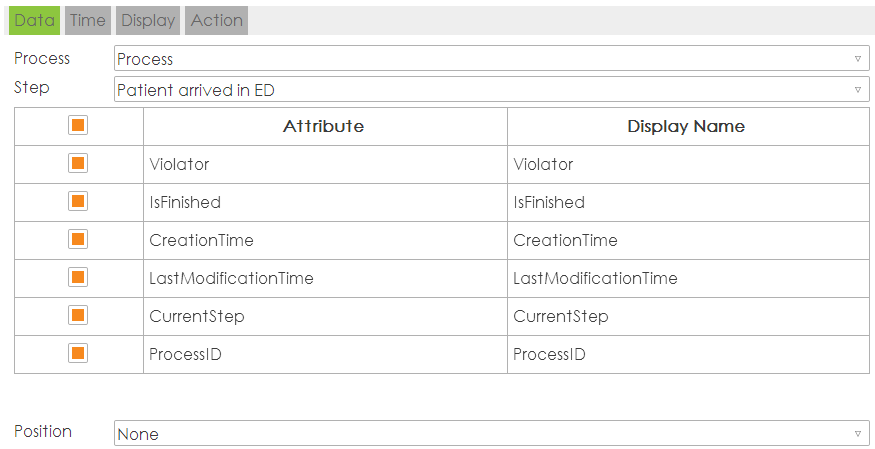Click the Display Name column header

click(x=686, y=126)
